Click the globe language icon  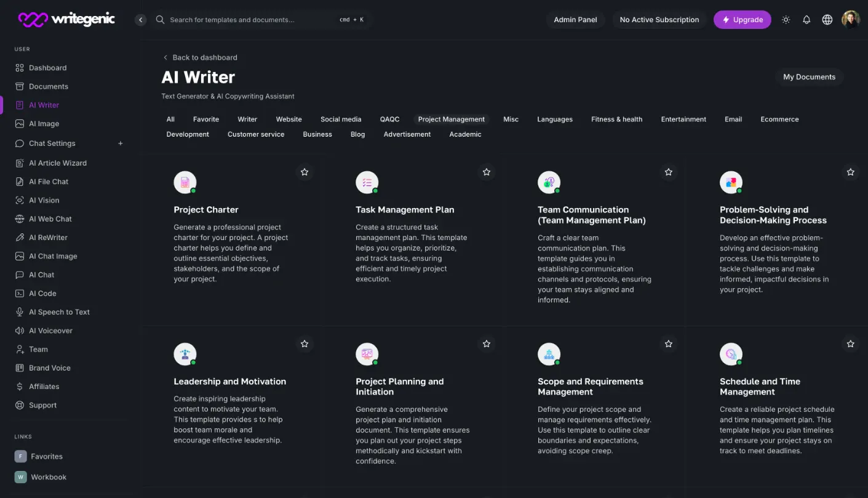tap(827, 20)
